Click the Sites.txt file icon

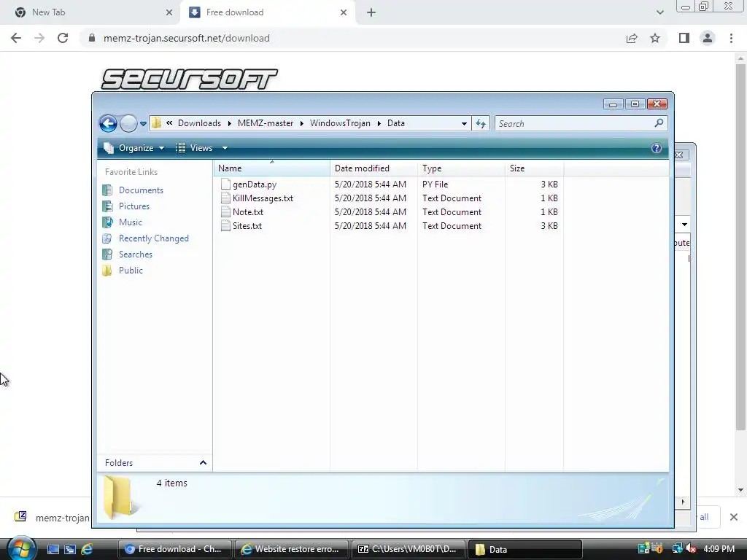(x=225, y=226)
